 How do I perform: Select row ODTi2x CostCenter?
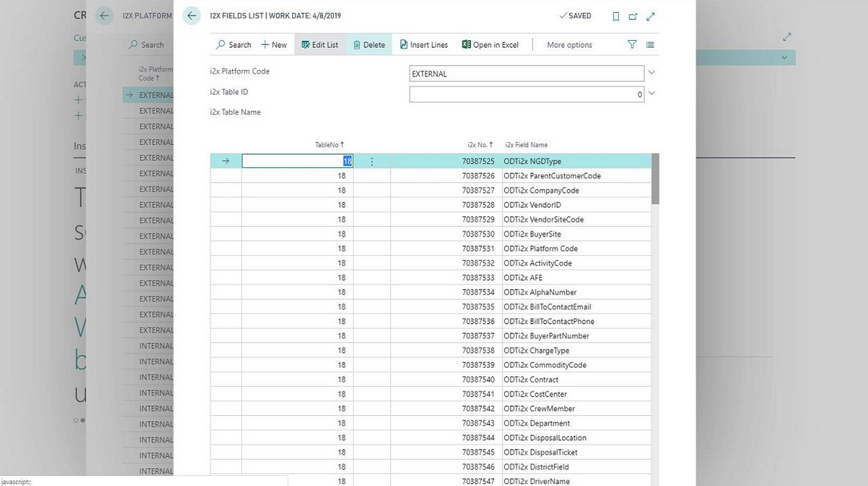[x=430, y=394]
